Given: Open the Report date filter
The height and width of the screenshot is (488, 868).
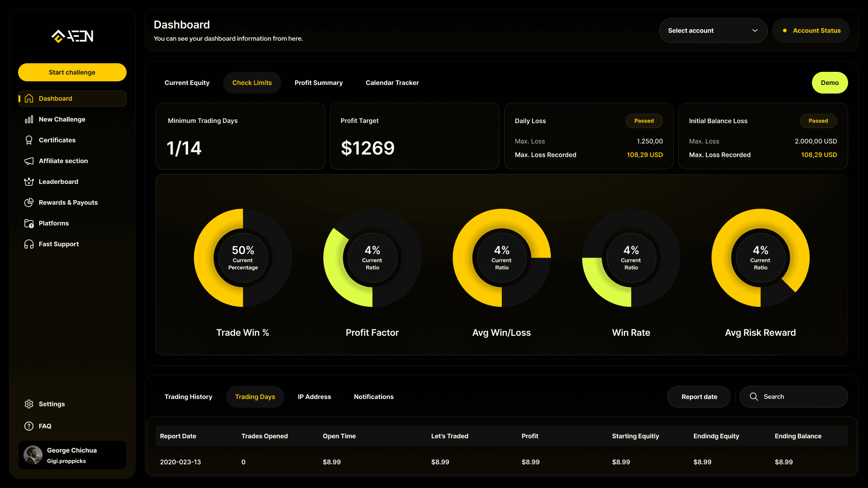Looking at the screenshot, I should 699,397.
